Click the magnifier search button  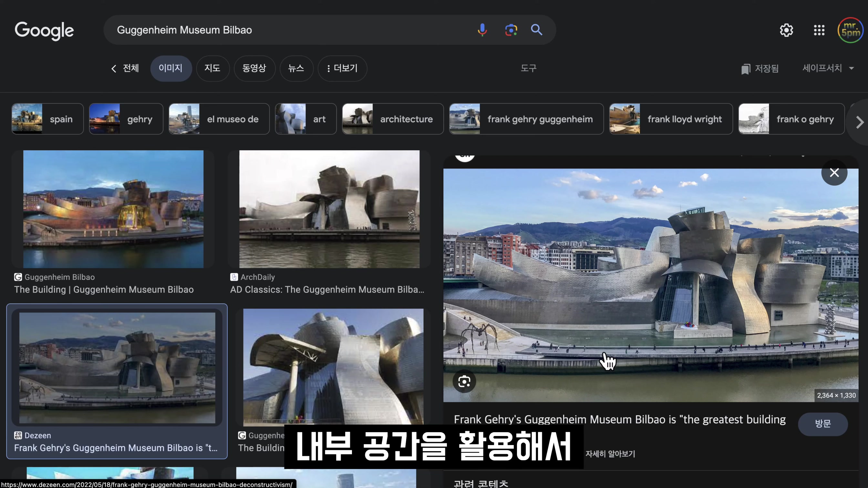tap(536, 30)
